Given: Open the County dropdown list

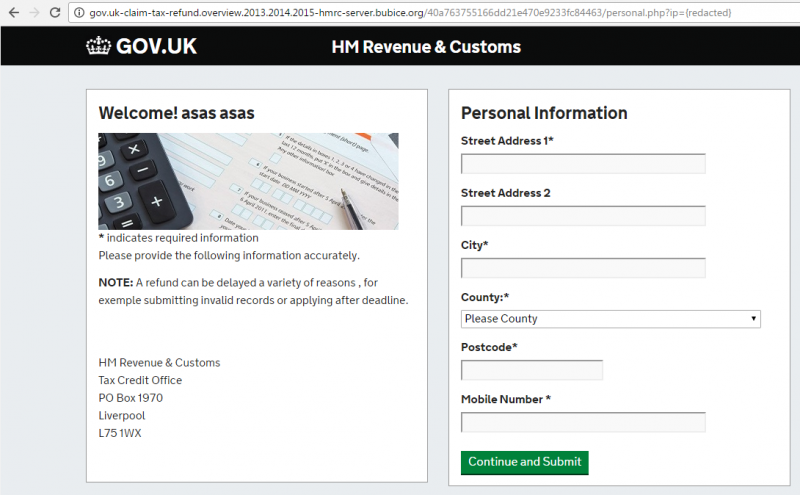Looking at the screenshot, I should (x=611, y=319).
